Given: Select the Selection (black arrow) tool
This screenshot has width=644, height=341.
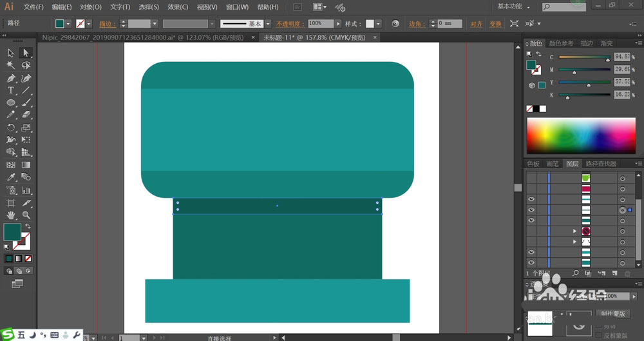Looking at the screenshot, I should tap(11, 53).
